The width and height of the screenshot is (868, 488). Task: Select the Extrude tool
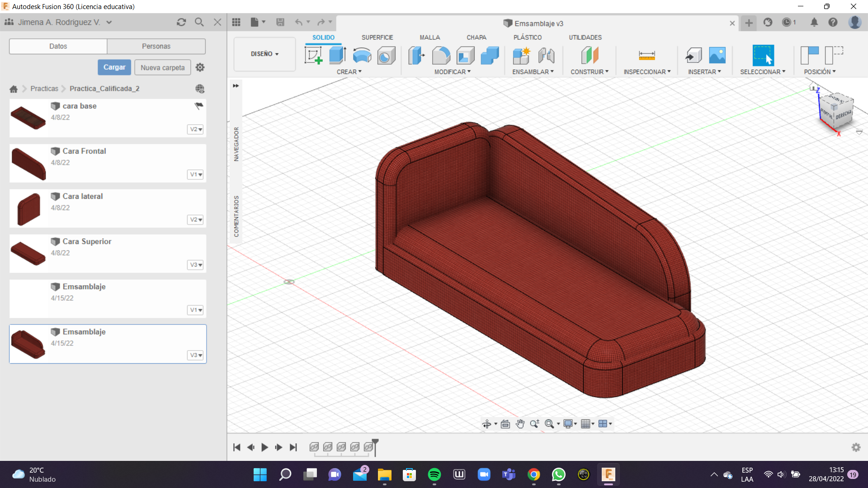(337, 56)
